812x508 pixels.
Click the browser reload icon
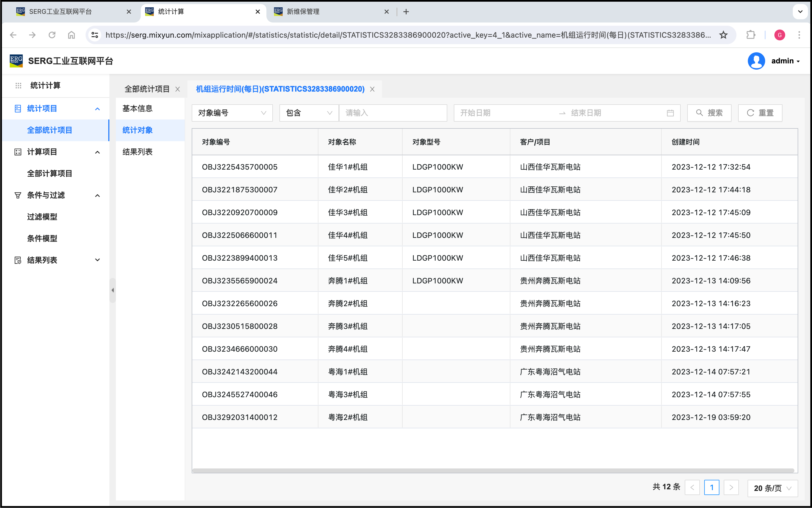point(52,35)
